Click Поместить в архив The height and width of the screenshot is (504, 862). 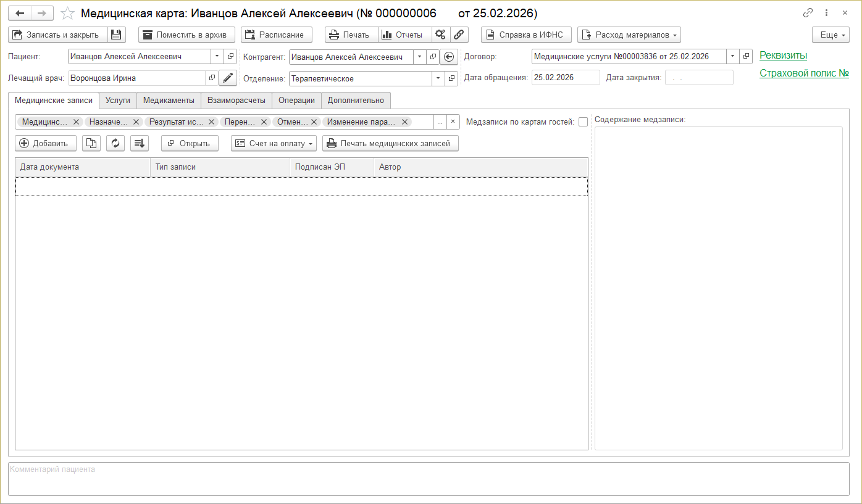[186, 35]
